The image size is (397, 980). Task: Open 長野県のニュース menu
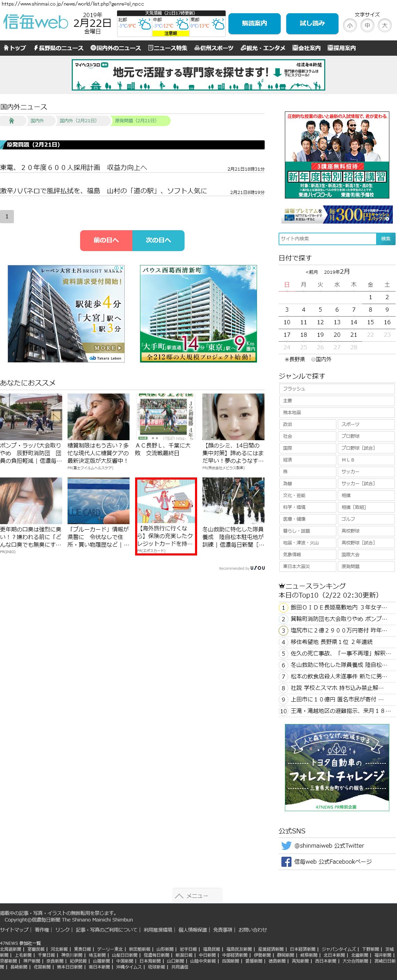pyautogui.click(x=59, y=48)
